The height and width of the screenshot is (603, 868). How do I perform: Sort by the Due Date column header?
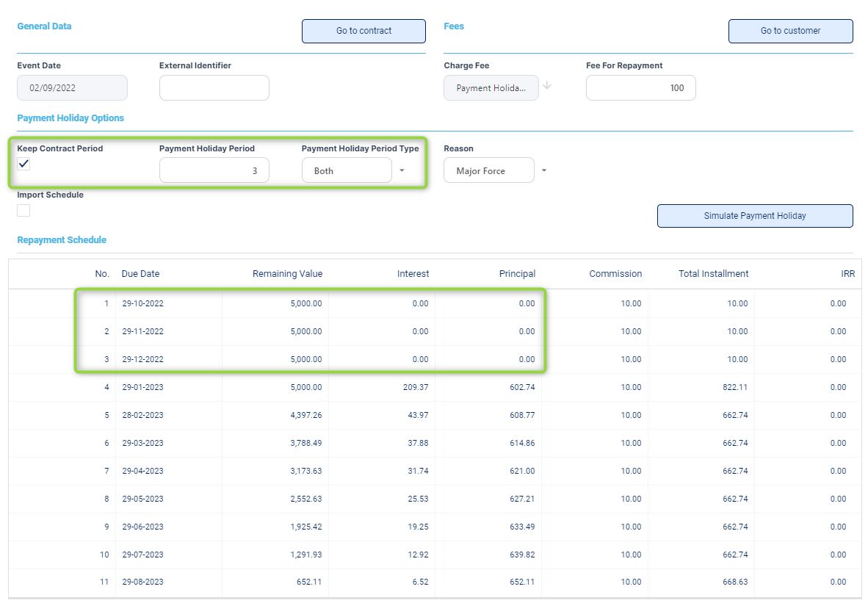click(141, 274)
